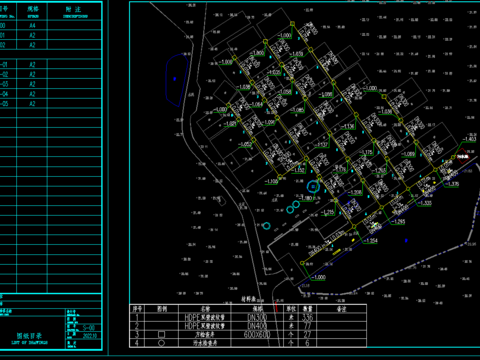The width and height of the screenshot is (480, 360).
Task: Select the red diamond symbol near -1.403
Action: point(463,156)
